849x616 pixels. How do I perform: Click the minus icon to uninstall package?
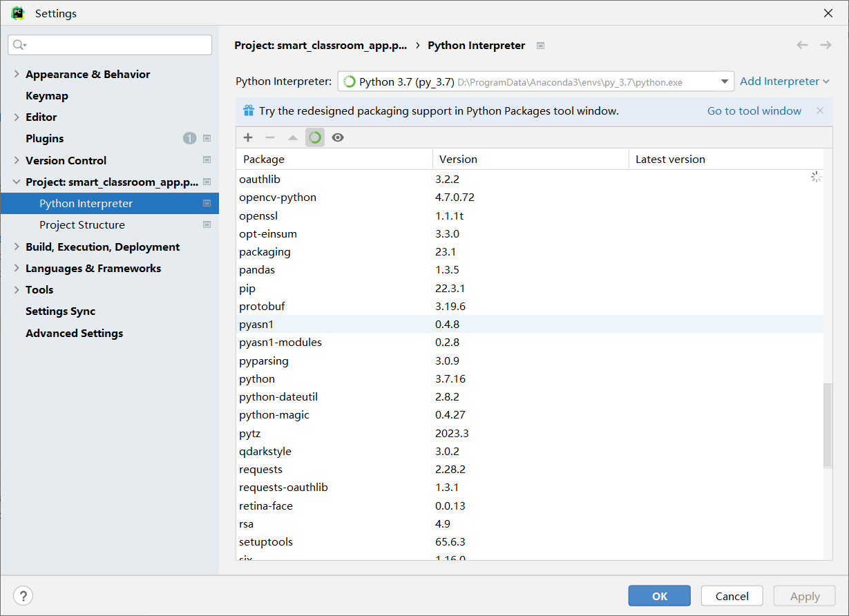tap(270, 137)
